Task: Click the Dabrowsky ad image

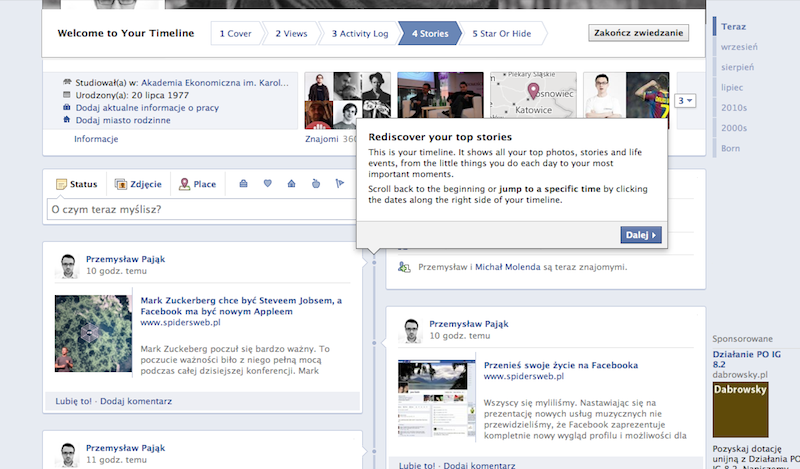Action: 740,409
